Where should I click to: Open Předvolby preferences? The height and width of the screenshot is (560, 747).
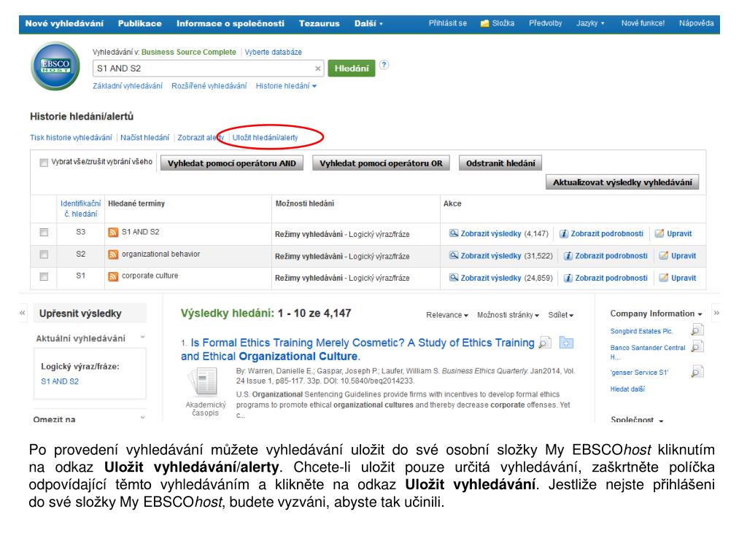point(545,23)
